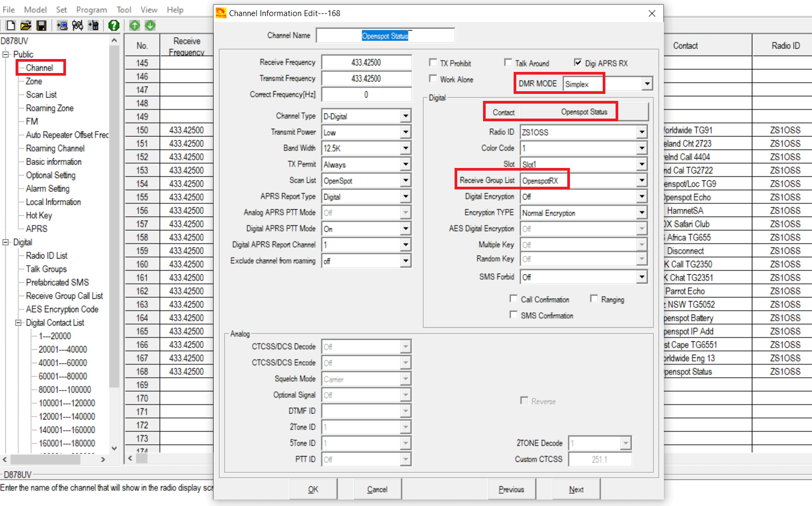Enable the Work Alone checkbox

[x=433, y=79]
